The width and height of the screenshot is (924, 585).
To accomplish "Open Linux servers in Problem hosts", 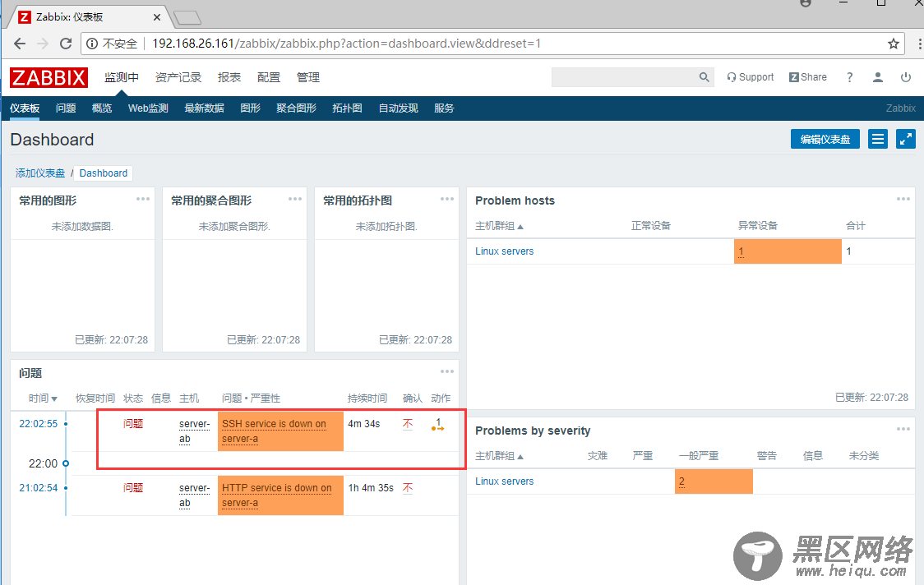I will point(505,251).
